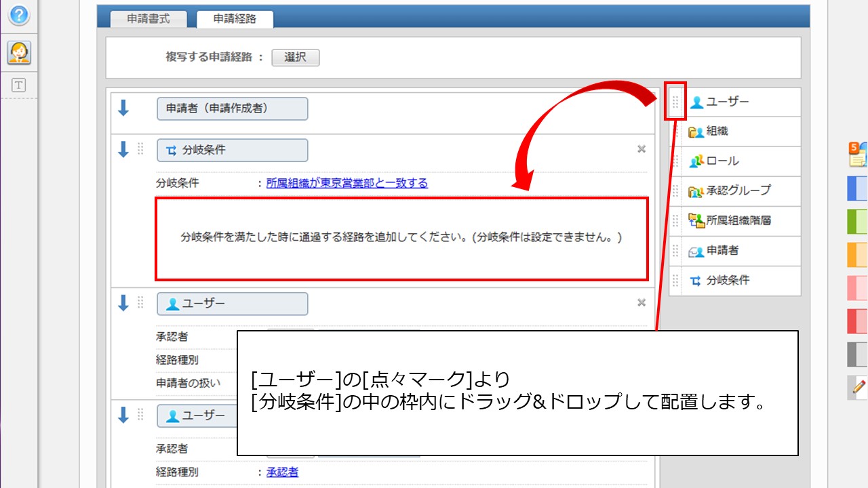Viewport: 868px width, 488px height.
Task: Click the folder icon of palette item 組織
Action: pos(696,132)
